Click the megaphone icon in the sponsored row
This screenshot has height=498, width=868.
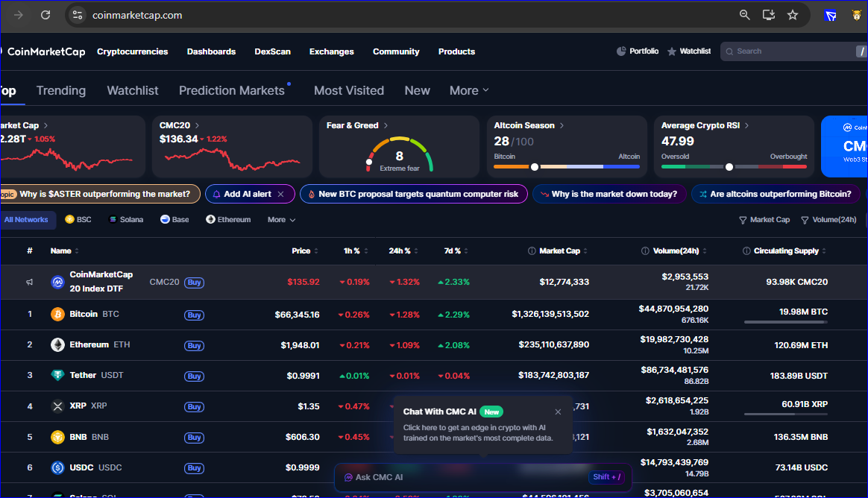pos(29,283)
